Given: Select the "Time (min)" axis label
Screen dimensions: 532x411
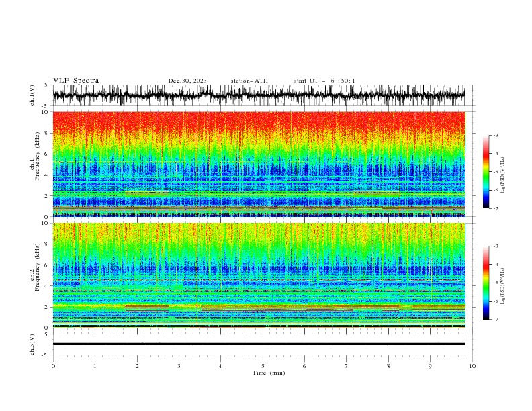Looking at the screenshot, I should [269, 373].
